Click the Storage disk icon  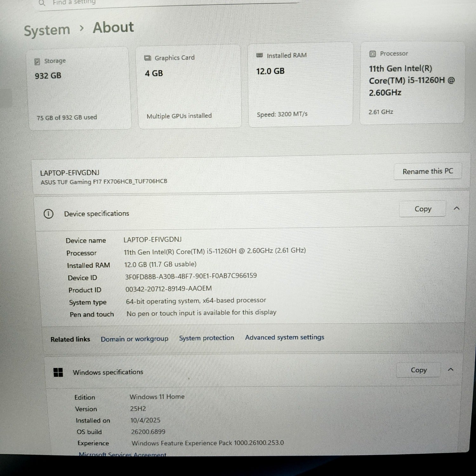[x=38, y=60]
